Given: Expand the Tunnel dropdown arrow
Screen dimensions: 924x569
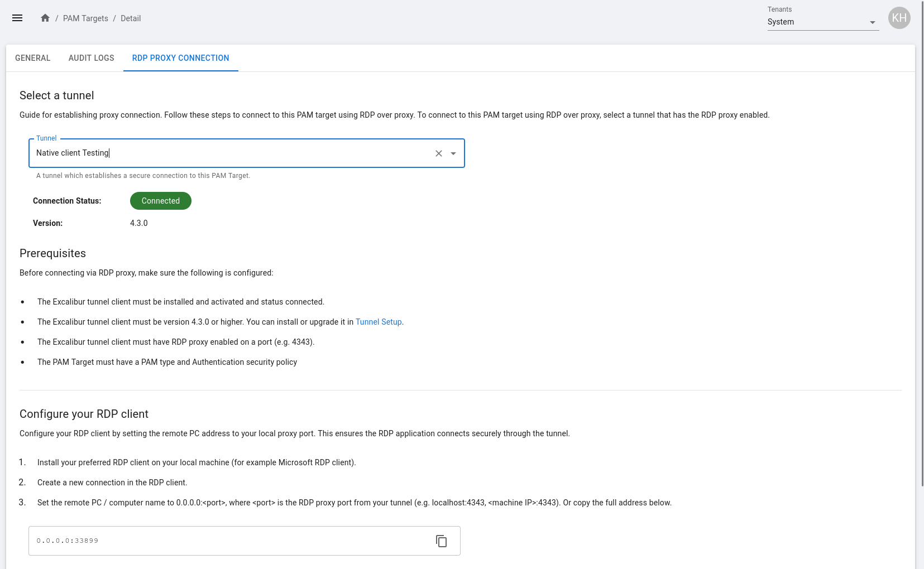Looking at the screenshot, I should pos(453,153).
